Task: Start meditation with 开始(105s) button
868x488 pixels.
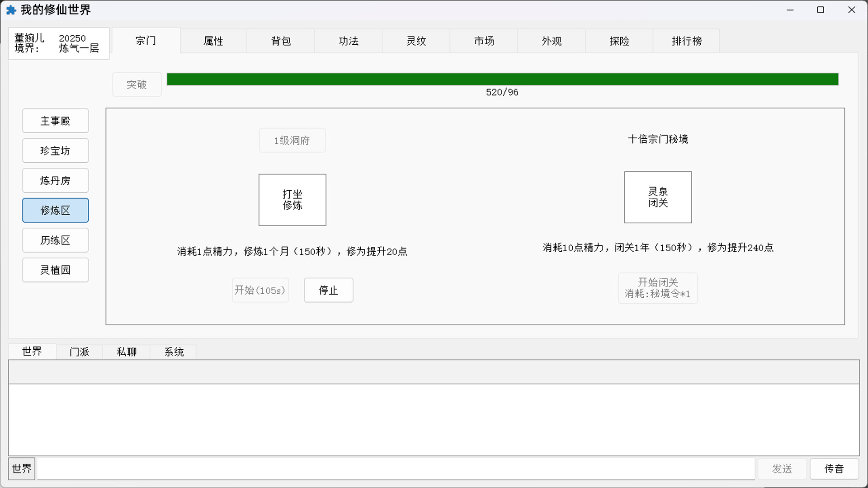Action: point(260,290)
